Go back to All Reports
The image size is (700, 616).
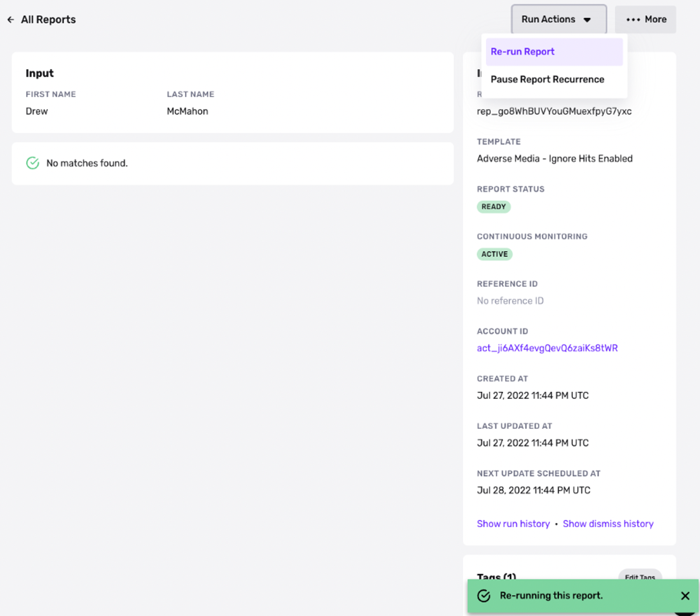(41, 20)
